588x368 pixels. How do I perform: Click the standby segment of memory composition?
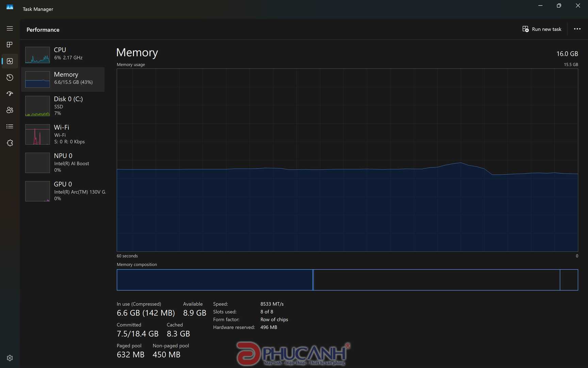pos(437,280)
